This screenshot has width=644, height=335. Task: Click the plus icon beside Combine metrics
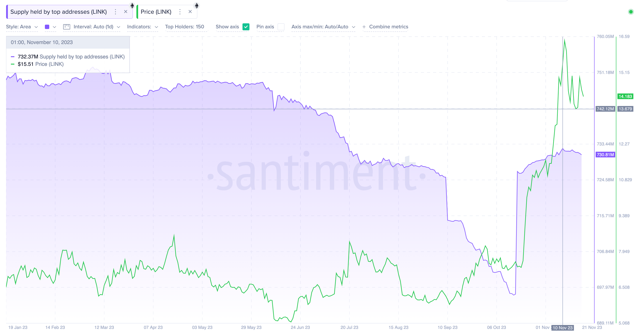coord(364,27)
